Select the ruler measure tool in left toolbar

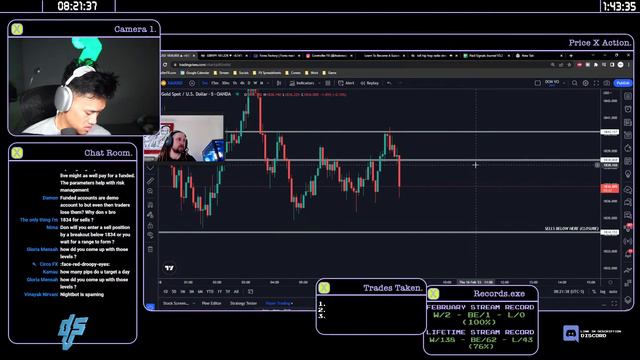151,180
